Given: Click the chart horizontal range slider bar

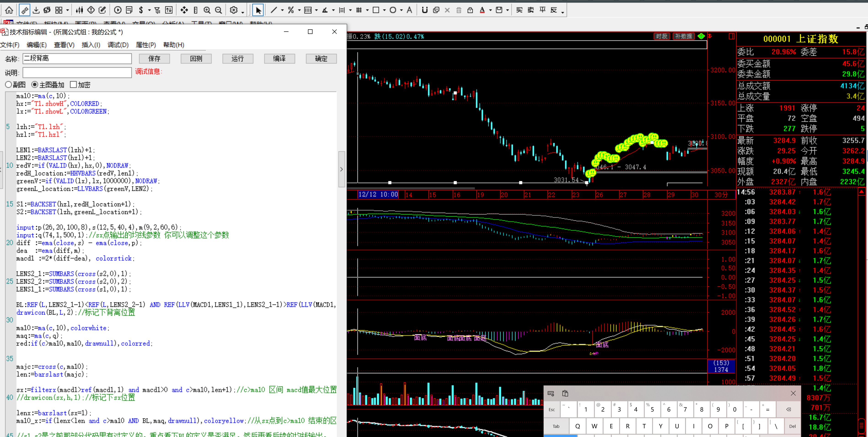Looking at the screenshot, I should click(411, 188).
